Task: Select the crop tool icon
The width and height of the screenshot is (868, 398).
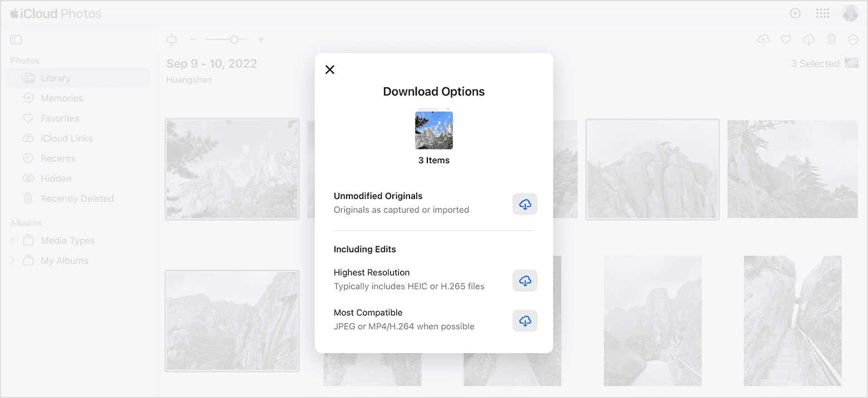Action: [x=171, y=39]
